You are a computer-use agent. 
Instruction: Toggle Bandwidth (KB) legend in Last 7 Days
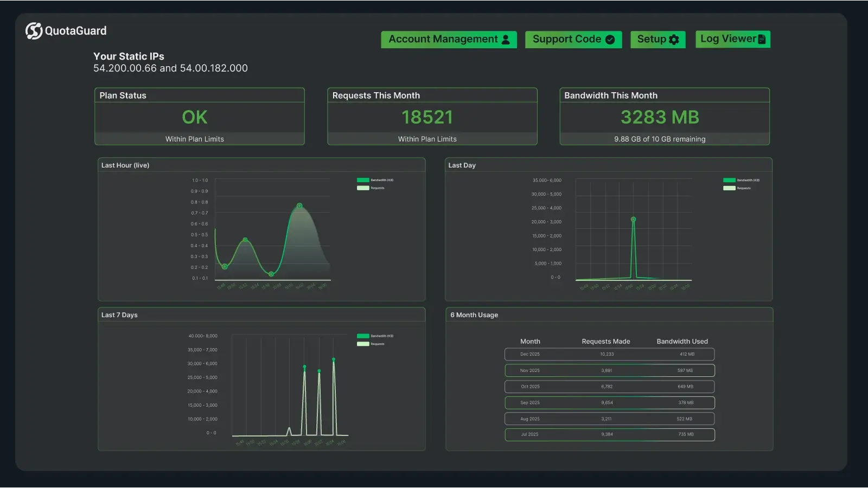(x=362, y=336)
